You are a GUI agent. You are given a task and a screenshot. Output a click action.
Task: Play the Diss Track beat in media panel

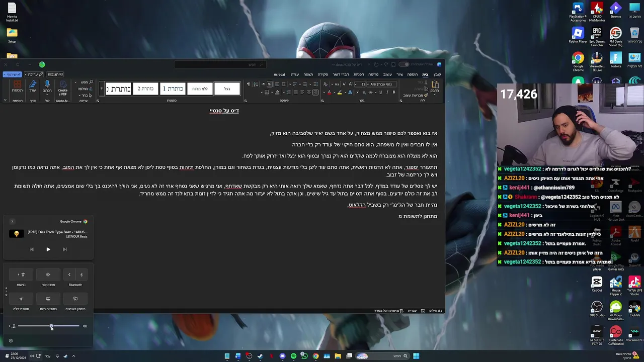(x=48, y=249)
